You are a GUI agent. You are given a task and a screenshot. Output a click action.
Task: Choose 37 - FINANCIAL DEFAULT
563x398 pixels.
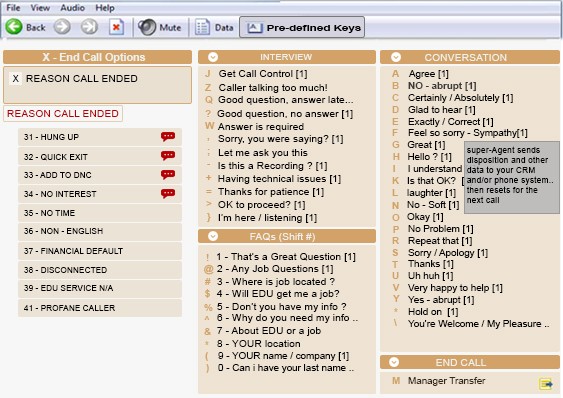point(100,251)
